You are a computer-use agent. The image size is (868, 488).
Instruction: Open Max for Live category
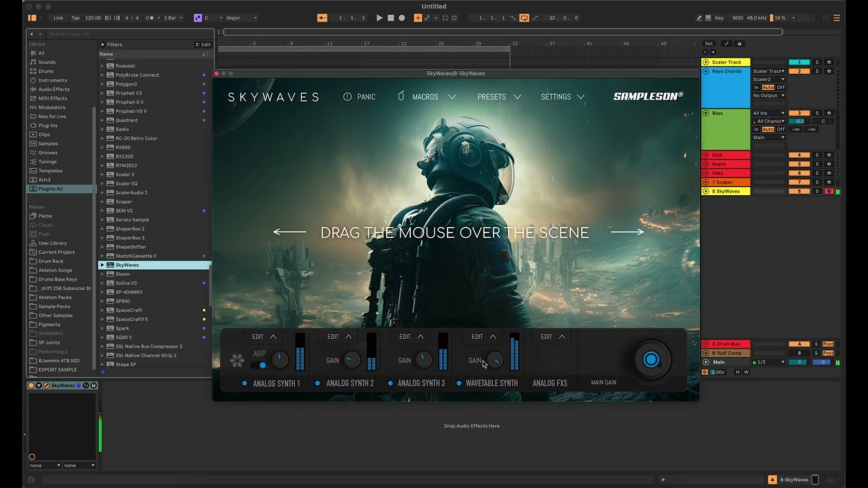coord(52,117)
